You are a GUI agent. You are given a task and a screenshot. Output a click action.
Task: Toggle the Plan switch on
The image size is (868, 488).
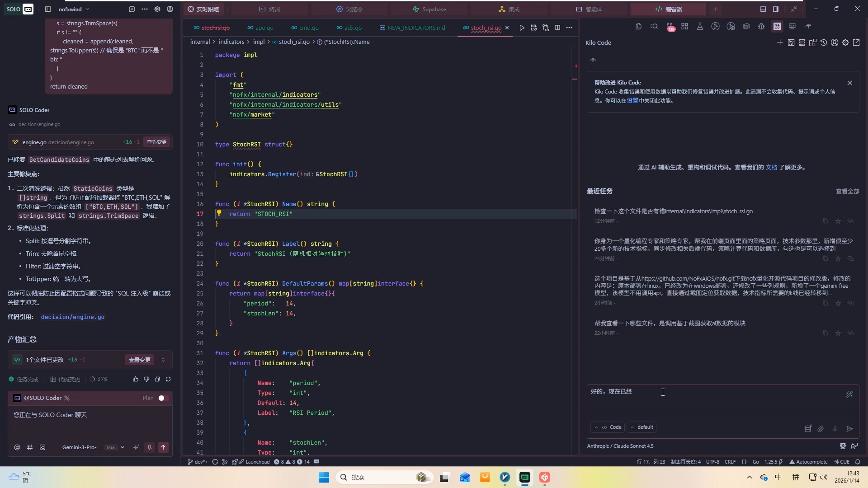(163, 398)
